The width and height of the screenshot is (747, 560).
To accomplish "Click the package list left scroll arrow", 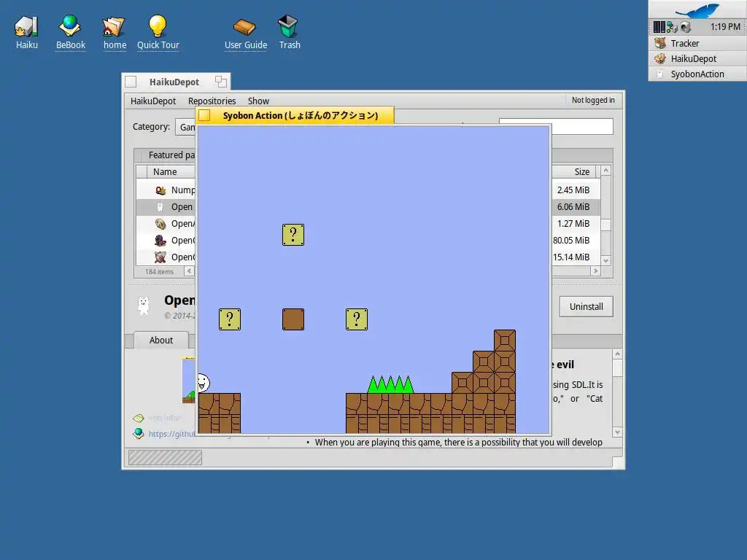I will pyautogui.click(x=189, y=271).
